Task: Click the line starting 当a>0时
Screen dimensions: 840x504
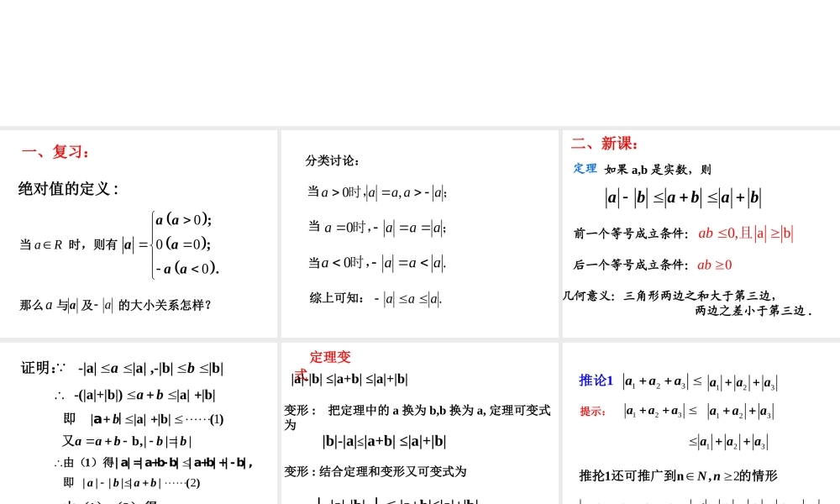Action: (377, 192)
